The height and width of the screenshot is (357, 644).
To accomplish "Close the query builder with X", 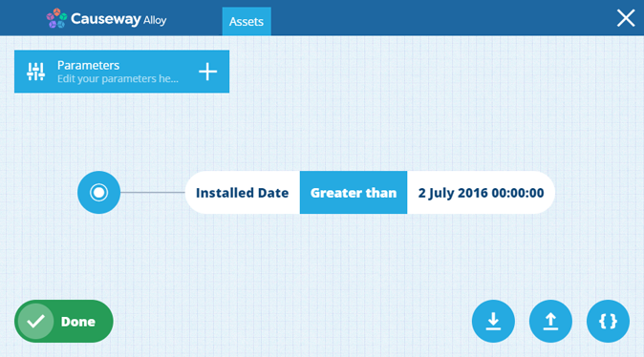I will tap(626, 18).
